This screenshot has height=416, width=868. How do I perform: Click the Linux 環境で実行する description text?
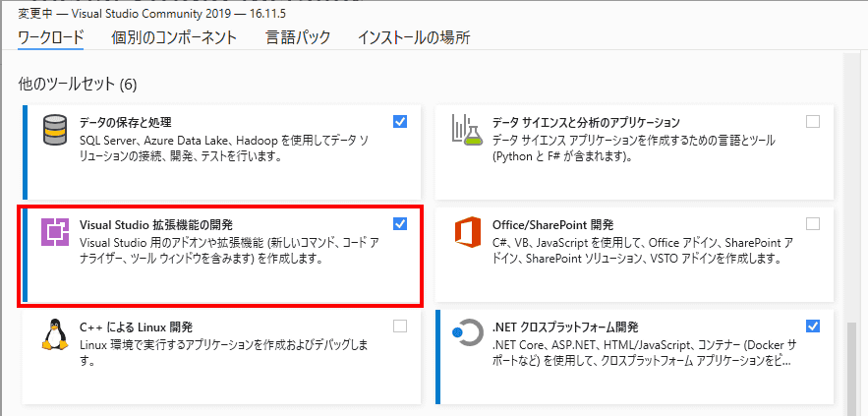click(x=224, y=353)
